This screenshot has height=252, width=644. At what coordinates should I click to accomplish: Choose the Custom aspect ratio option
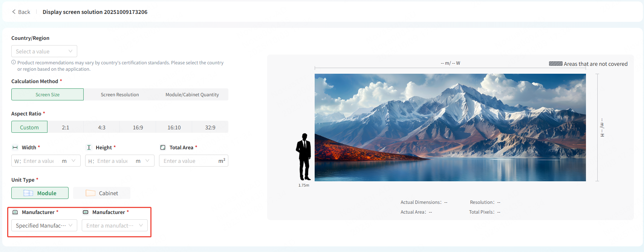coord(29,127)
